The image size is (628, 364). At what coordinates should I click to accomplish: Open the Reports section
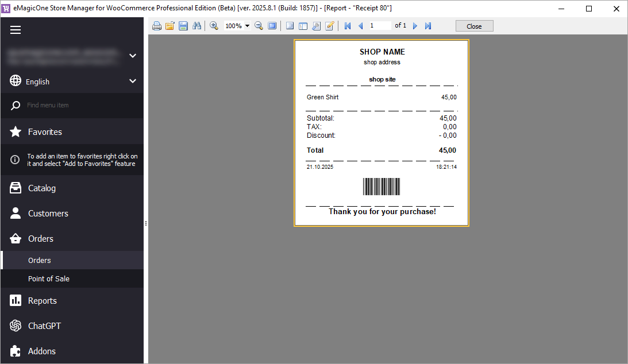coord(42,300)
